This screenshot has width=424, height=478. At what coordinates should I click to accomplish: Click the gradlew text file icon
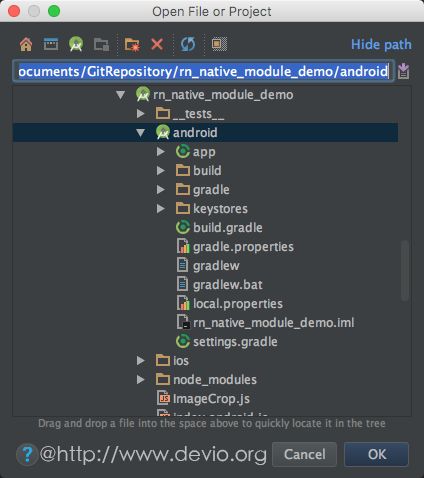pos(182,265)
